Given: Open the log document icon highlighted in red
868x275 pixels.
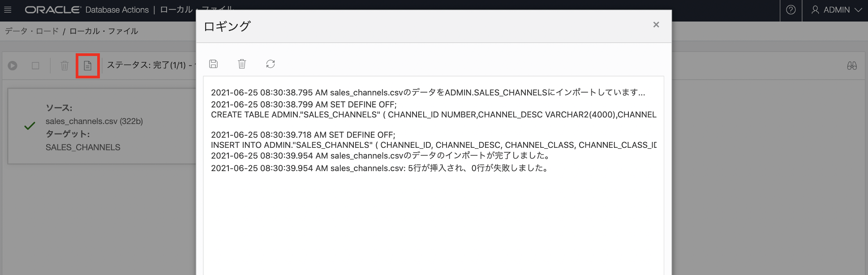Looking at the screenshot, I should tap(88, 66).
